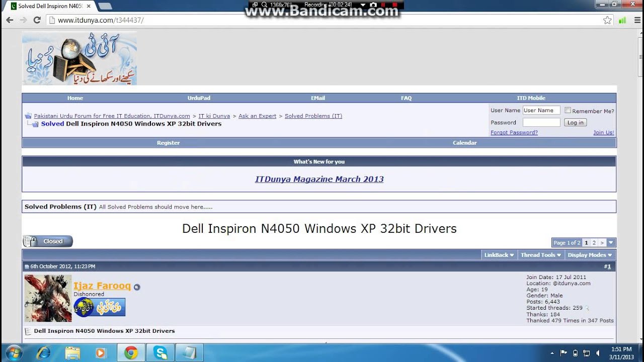Open the ITD Mobile menu item
The width and height of the screenshot is (644, 362).
pos(531,98)
